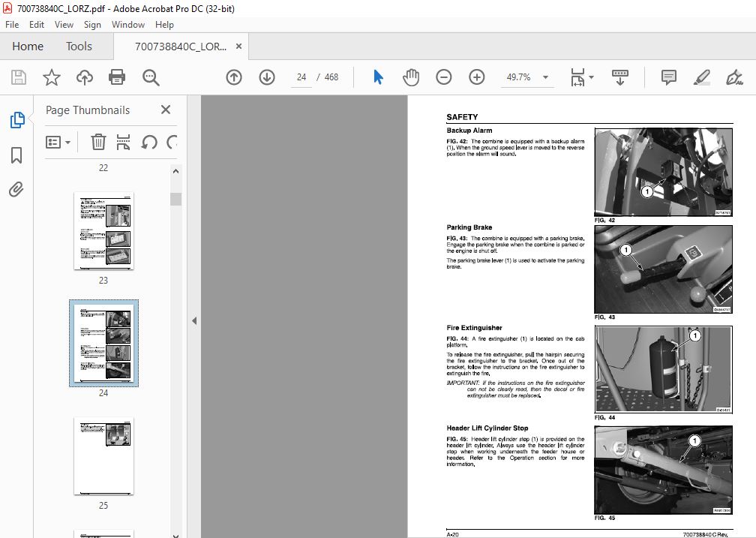Delete selected page with trash icon
Viewport: 756px width, 538px height.
coord(98,142)
